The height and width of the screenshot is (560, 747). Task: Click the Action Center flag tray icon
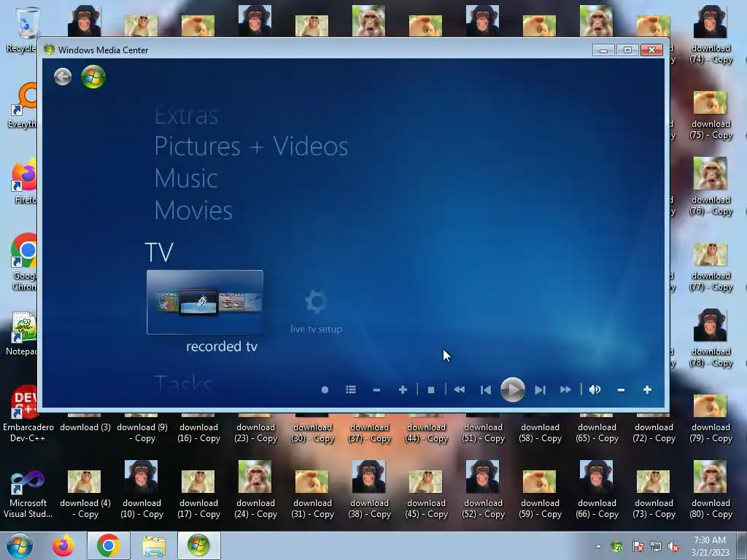[638, 546]
